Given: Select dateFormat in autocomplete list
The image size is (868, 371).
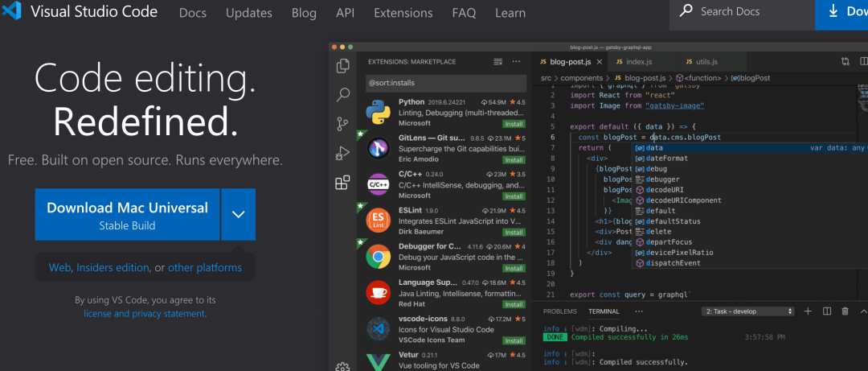Looking at the screenshot, I should tap(666, 158).
